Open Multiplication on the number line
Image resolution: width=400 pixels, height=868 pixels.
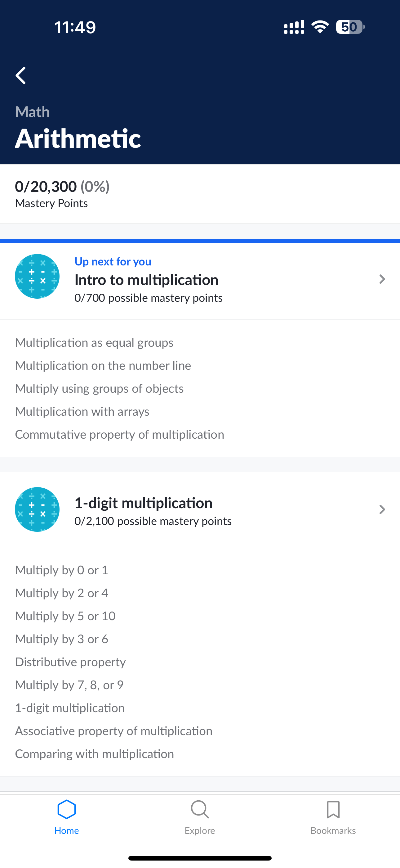coord(103,365)
